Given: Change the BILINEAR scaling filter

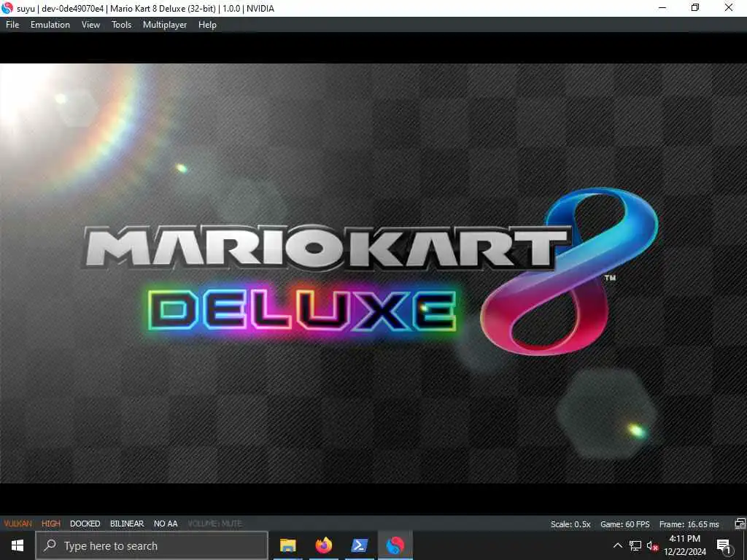Looking at the screenshot, I should pos(127,524).
